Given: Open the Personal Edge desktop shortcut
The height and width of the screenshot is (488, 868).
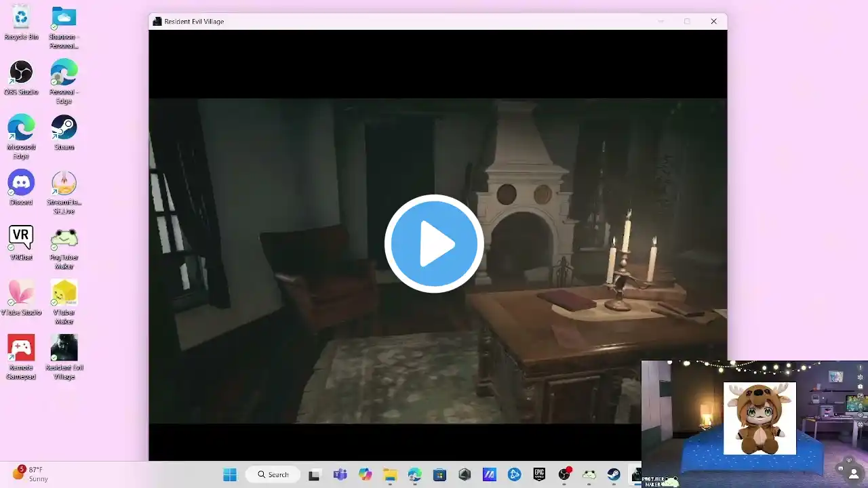Looking at the screenshot, I should pos(64,82).
